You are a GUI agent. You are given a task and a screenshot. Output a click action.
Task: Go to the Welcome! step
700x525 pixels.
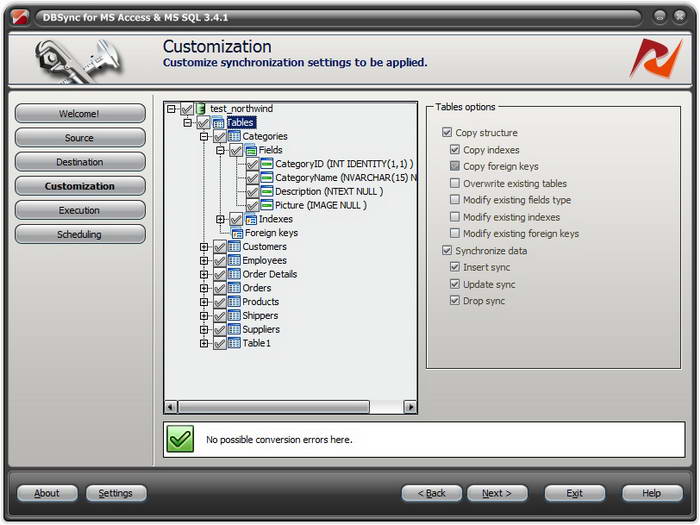click(80, 113)
